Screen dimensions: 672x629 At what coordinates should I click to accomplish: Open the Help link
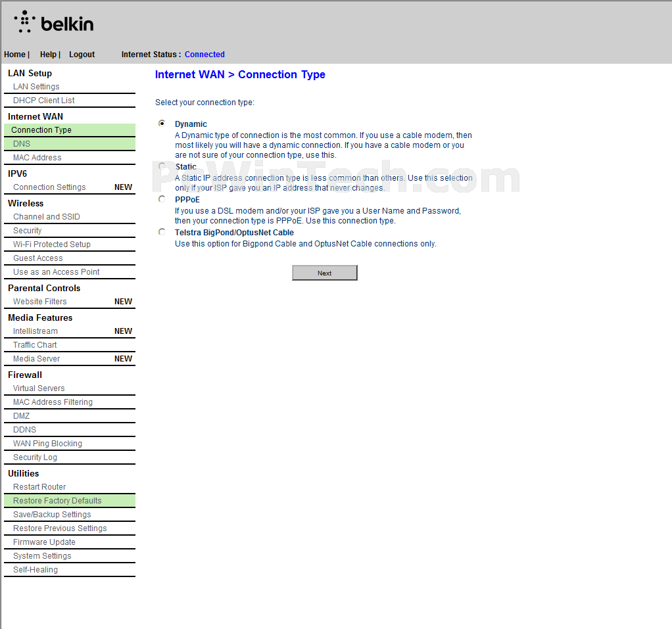48,55
